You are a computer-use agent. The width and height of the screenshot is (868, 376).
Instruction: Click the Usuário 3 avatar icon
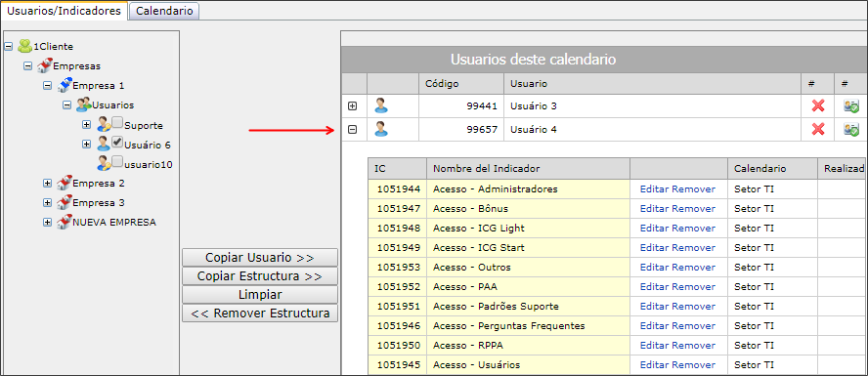(x=381, y=105)
